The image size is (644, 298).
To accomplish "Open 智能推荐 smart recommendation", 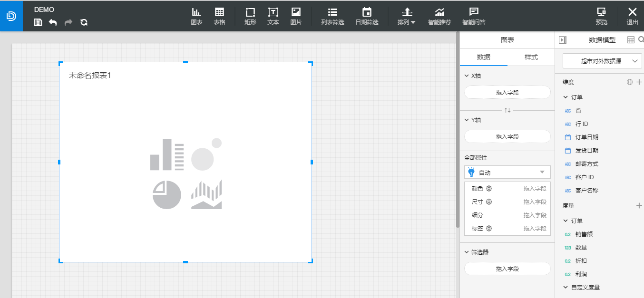I will (x=439, y=16).
